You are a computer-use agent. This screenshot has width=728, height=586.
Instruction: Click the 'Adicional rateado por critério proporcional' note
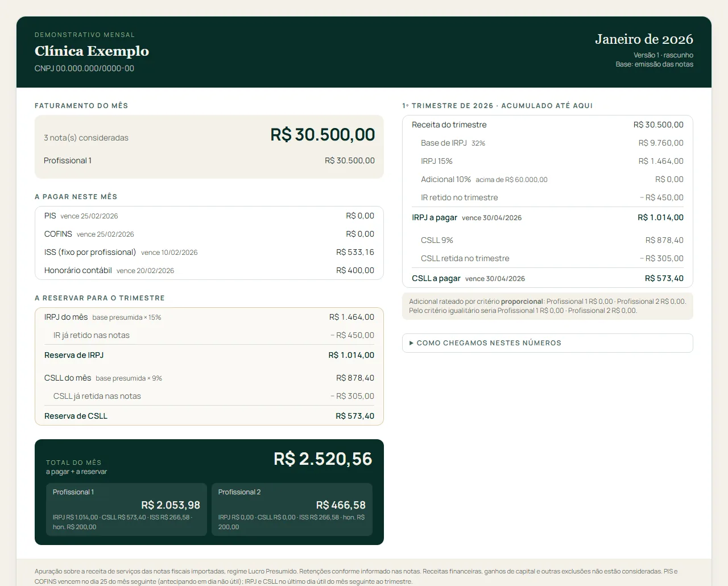(548, 306)
